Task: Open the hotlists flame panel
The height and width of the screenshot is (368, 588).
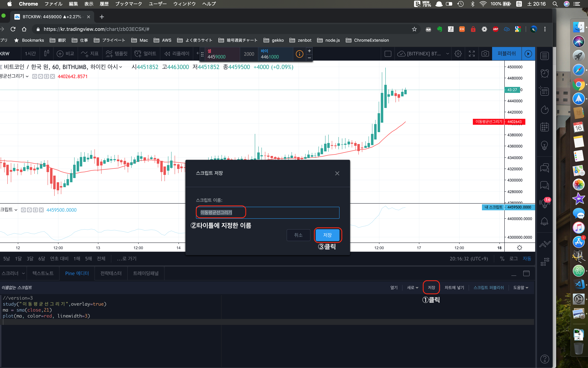Action: click(544, 110)
